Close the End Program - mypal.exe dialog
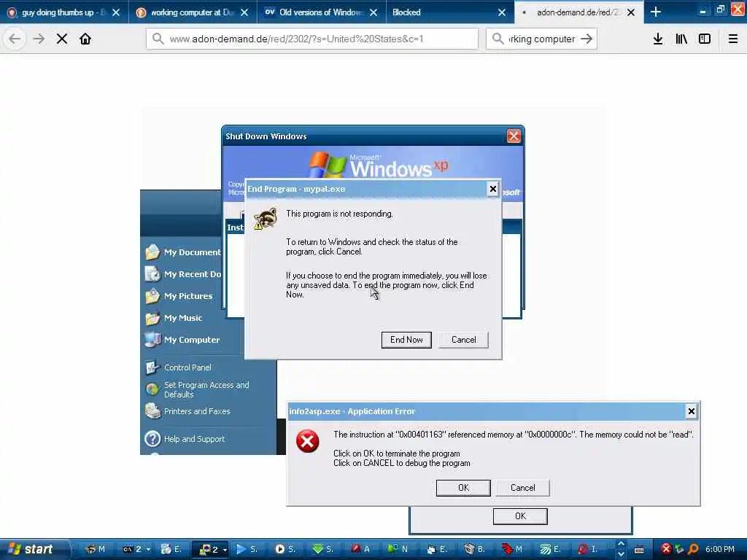 coord(493,189)
